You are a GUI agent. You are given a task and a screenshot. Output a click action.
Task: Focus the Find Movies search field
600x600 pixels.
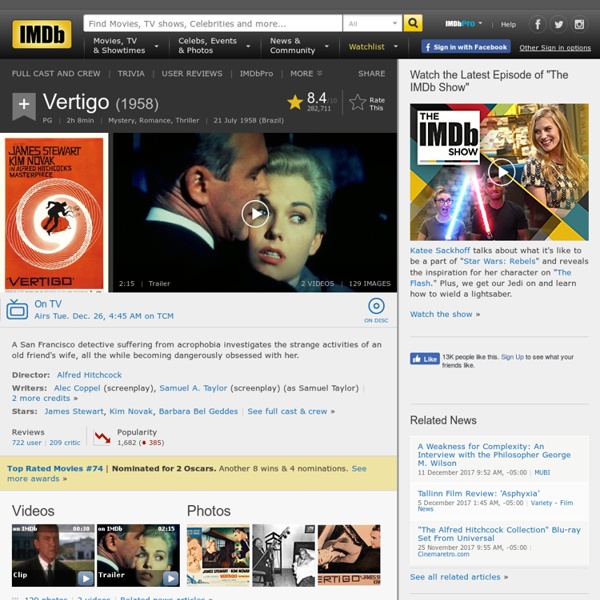point(213,23)
